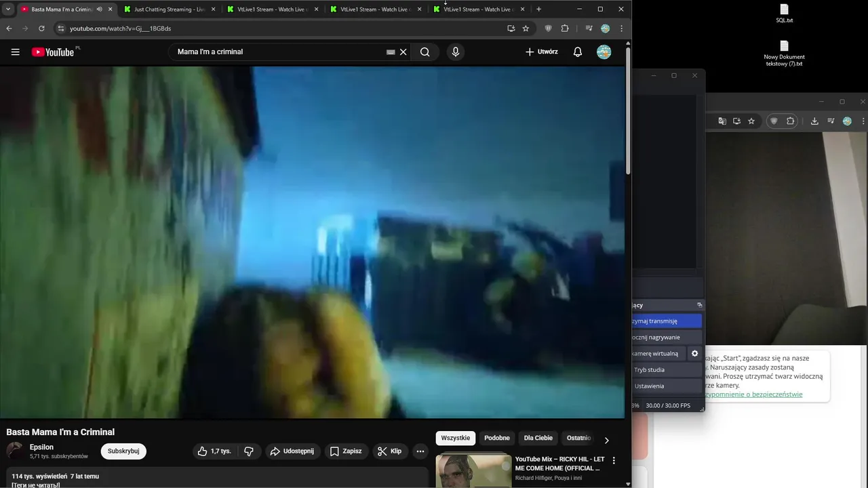Click the Utwórz create button
Image resolution: width=868 pixels, height=488 pixels.
[541, 52]
